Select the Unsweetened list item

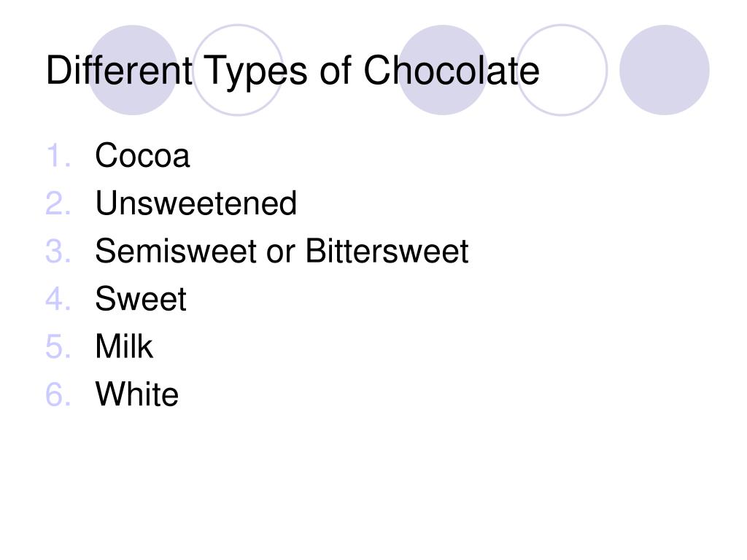click(x=196, y=203)
